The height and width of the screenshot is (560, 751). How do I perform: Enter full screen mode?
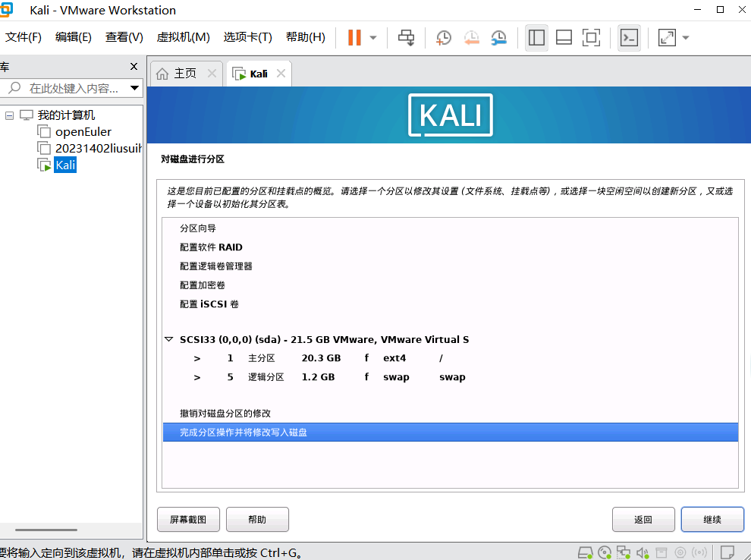pyautogui.click(x=591, y=37)
